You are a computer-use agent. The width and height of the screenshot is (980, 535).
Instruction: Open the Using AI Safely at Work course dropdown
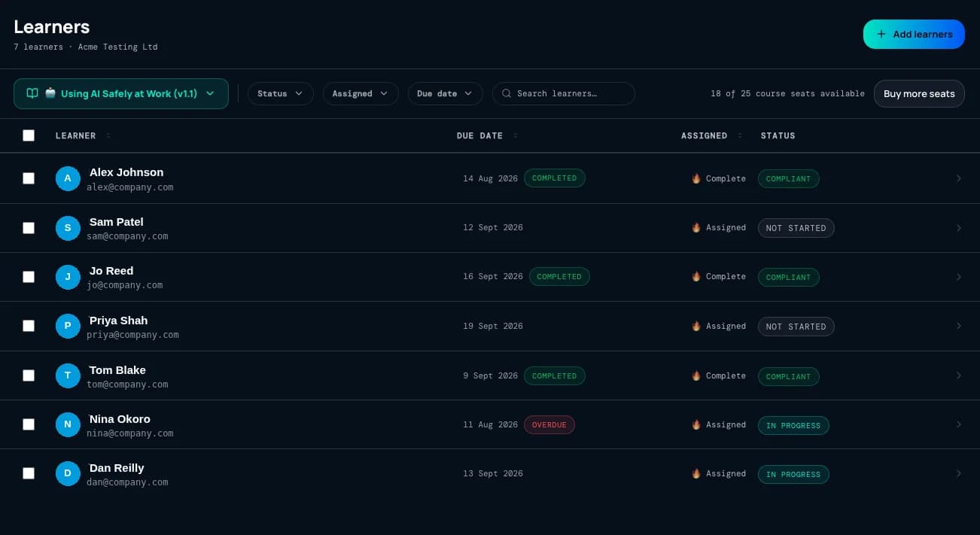pyautogui.click(x=121, y=93)
